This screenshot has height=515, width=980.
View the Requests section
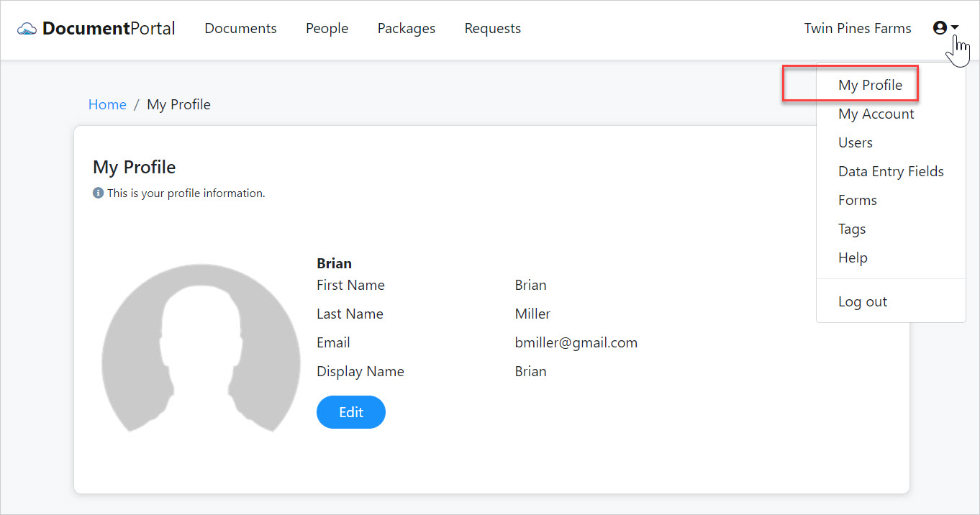point(492,28)
